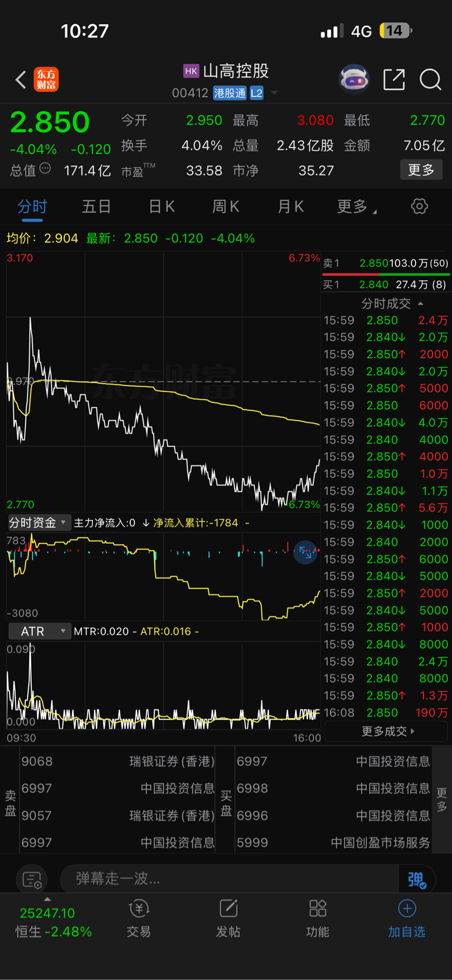Tap seller broker 9068 瑞银证券(香港)
This screenshot has width=452, height=980.
118,762
